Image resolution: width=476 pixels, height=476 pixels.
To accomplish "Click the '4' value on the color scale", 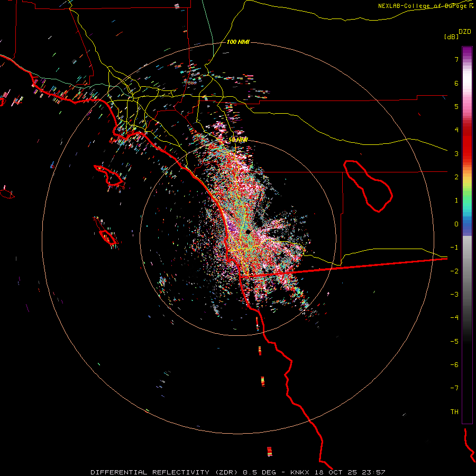I will (456, 130).
